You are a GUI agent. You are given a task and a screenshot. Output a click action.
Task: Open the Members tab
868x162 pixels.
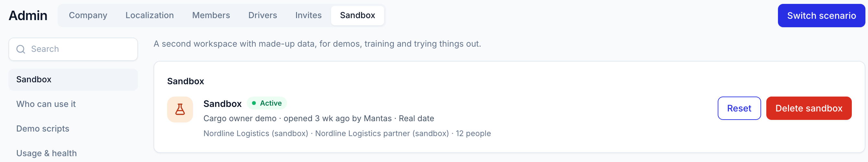[211, 16]
